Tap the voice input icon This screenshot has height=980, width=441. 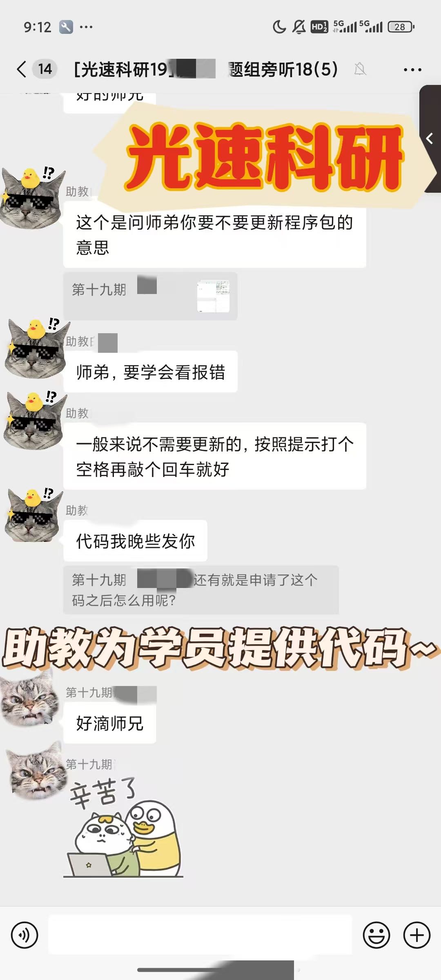pyautogui.click(x=24, y=935)
